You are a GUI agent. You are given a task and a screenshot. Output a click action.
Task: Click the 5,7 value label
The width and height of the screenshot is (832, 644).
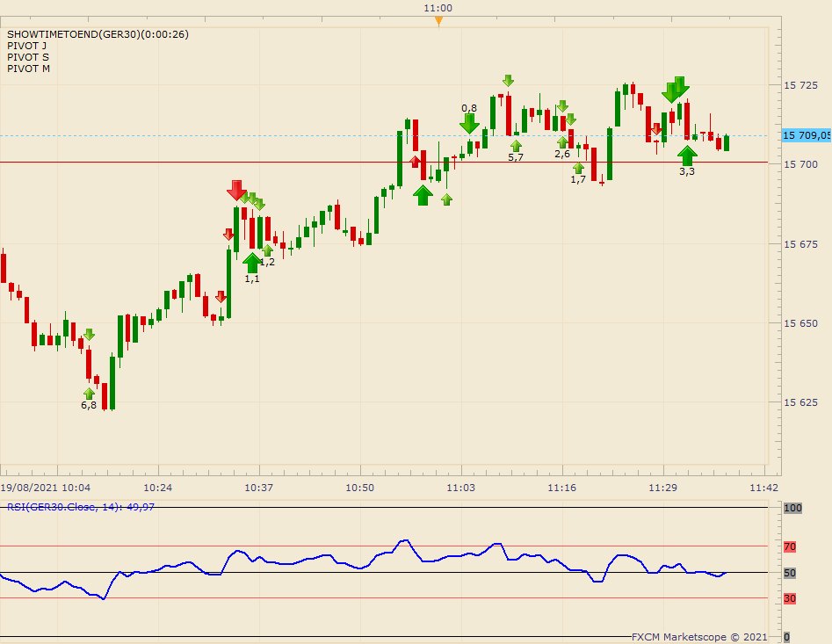point(516,157)
